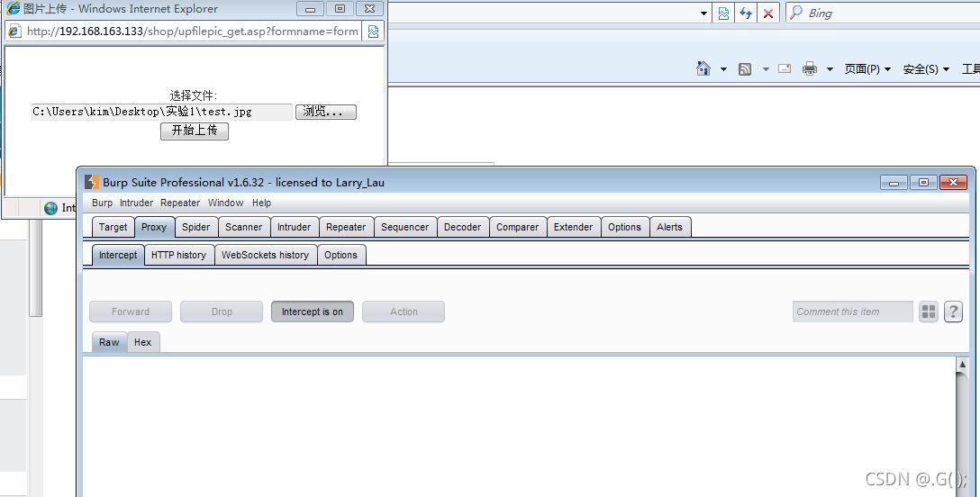
Task: Switch to the Hex message view tab
Action: click(x=143, y=342)
